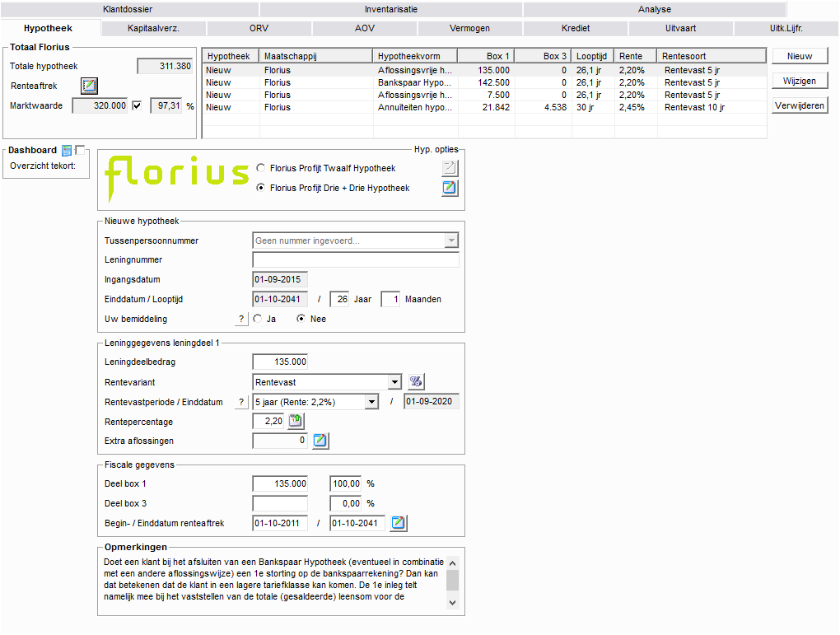Open the Renteaftrek edit icon
The width and height of the screenshot is (840, 635).
[89, 86]
